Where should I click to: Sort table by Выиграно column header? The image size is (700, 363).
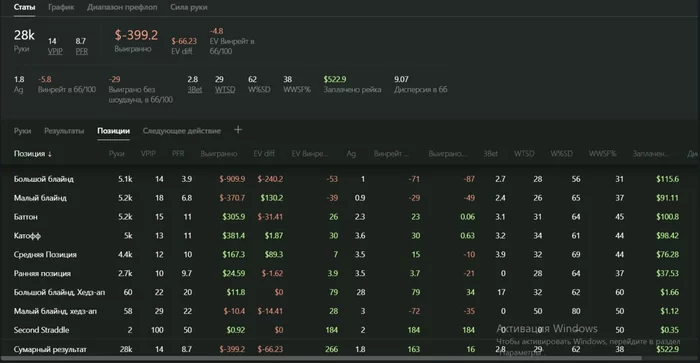219,154
